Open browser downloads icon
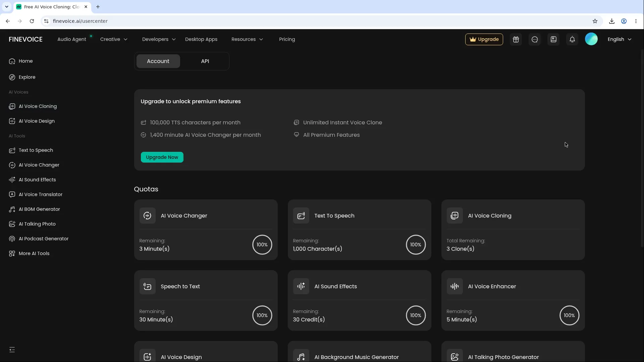The image size is (644, 362). 612,21
